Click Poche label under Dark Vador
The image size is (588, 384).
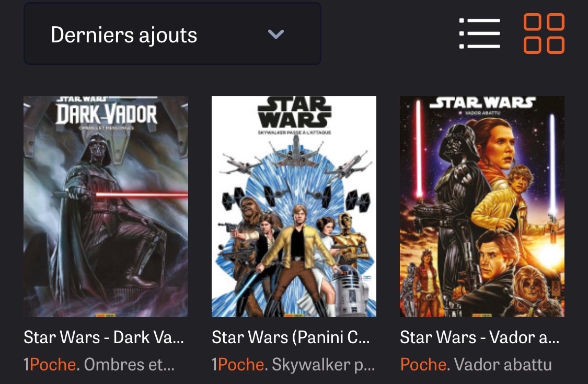click(x=53, y=365)
